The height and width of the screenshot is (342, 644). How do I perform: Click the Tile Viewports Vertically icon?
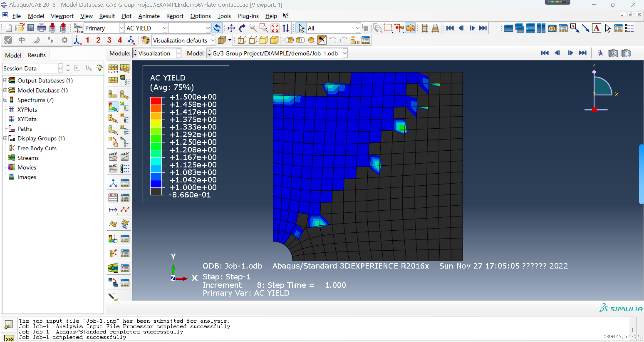tap(541, 28)
